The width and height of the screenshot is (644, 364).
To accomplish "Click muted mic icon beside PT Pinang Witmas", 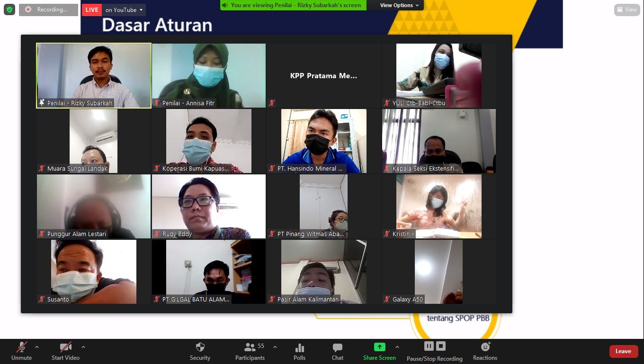I will click(x=272, y=234).
